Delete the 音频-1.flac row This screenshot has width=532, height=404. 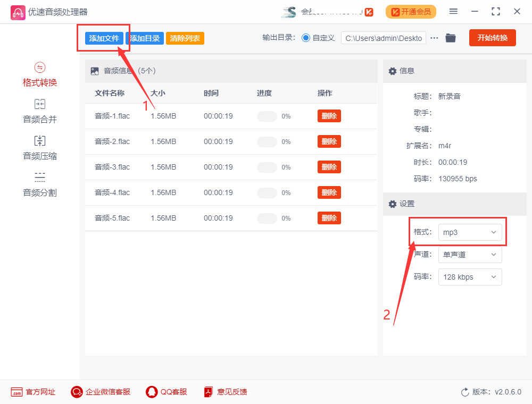click(x=329, y=116)
